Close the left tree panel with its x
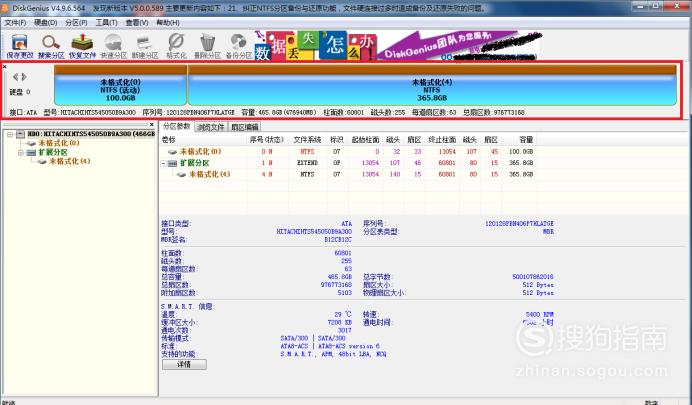The image size is (692, 405). 151,125
